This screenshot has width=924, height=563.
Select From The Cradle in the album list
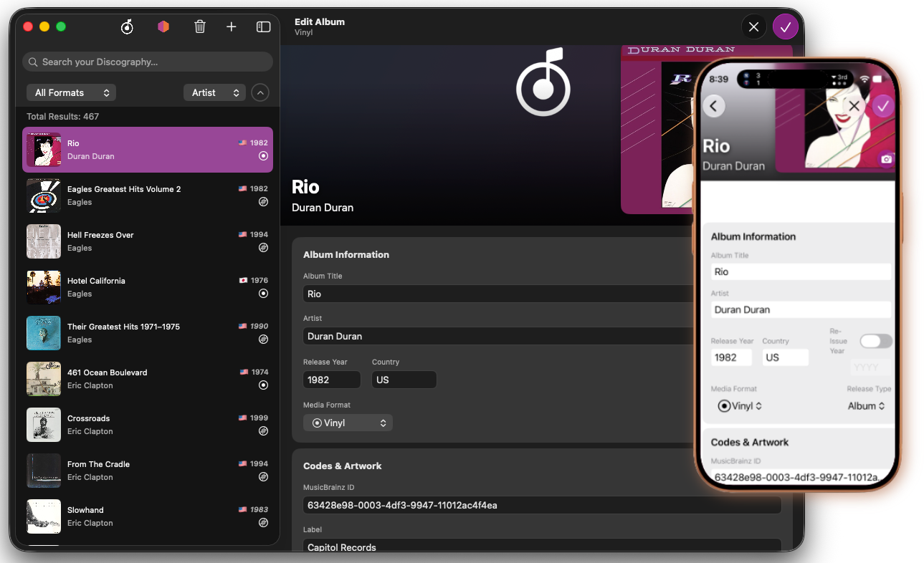point(148,471)
